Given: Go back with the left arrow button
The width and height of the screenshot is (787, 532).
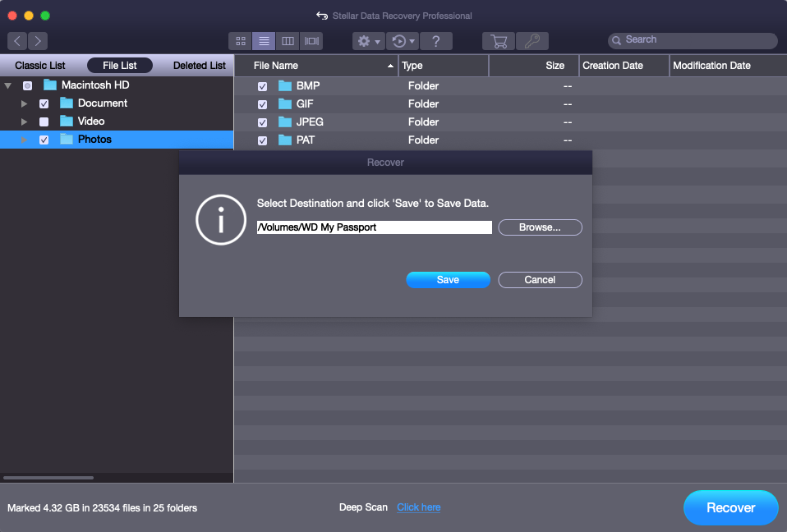Looking at the screenshot, I should pyautogui.click(x=17, y=40).
